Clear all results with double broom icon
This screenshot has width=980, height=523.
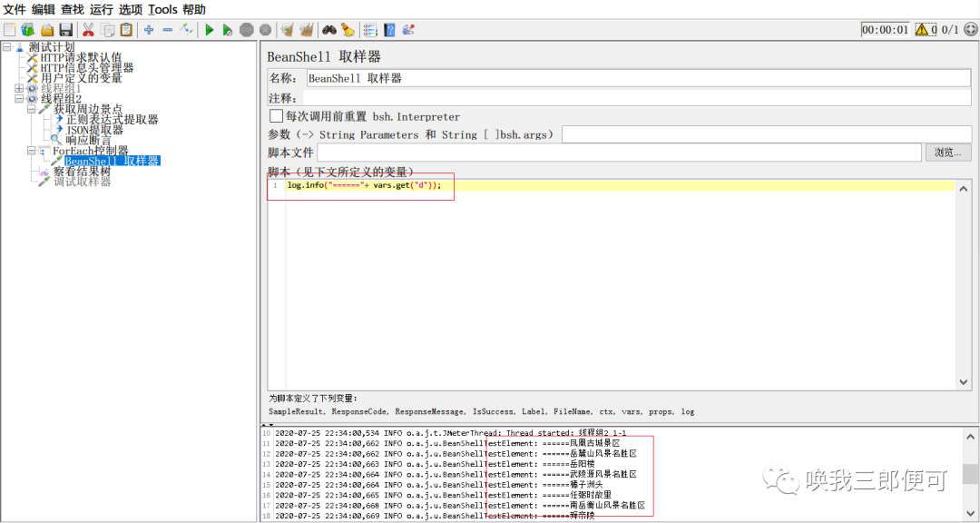pos(307,29)
